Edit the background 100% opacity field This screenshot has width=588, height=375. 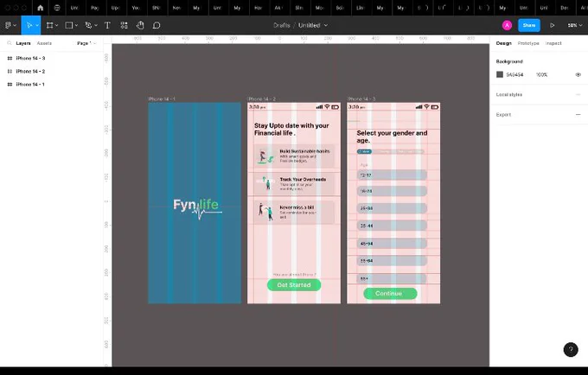541,75
